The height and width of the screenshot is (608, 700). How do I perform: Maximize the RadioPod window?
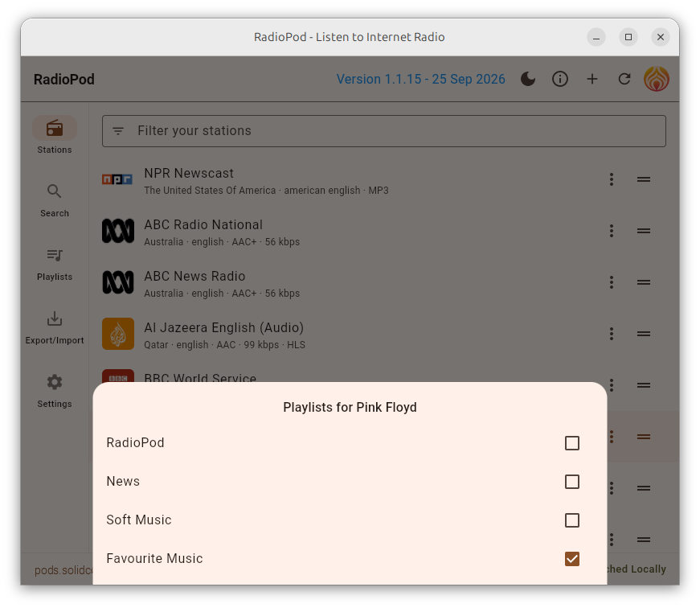(628, 37)
